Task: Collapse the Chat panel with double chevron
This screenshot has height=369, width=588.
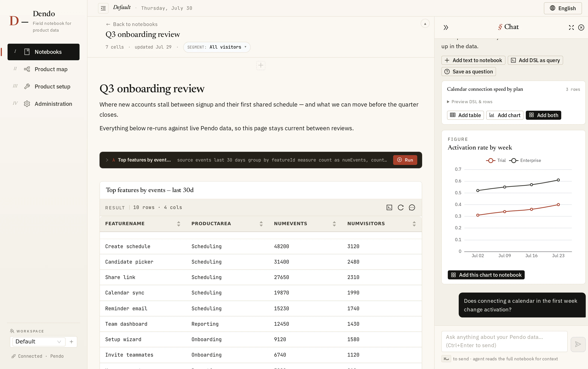Action: [446, 27]
